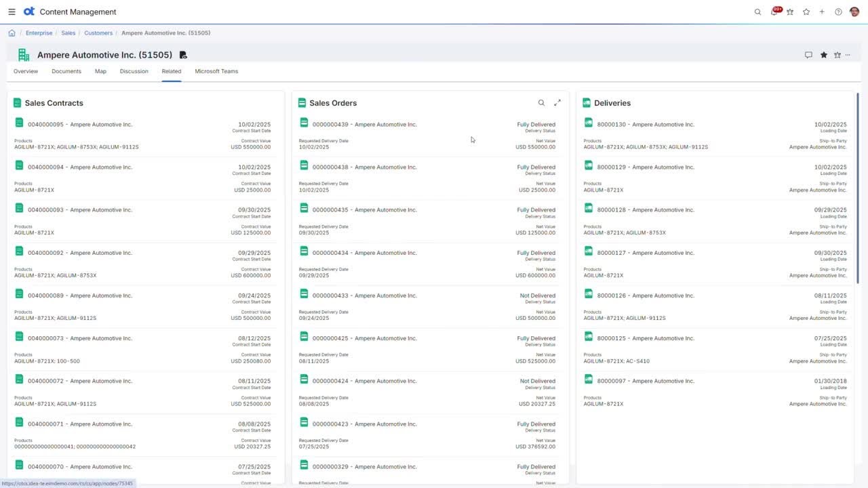
Task: Open sales order 0000000423
Action: [x=365, y=424]
